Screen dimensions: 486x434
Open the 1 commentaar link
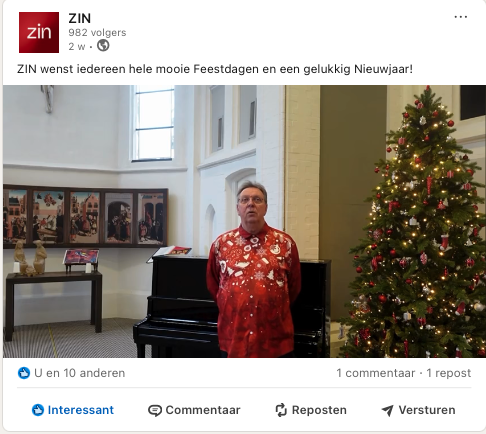(376, 373)
